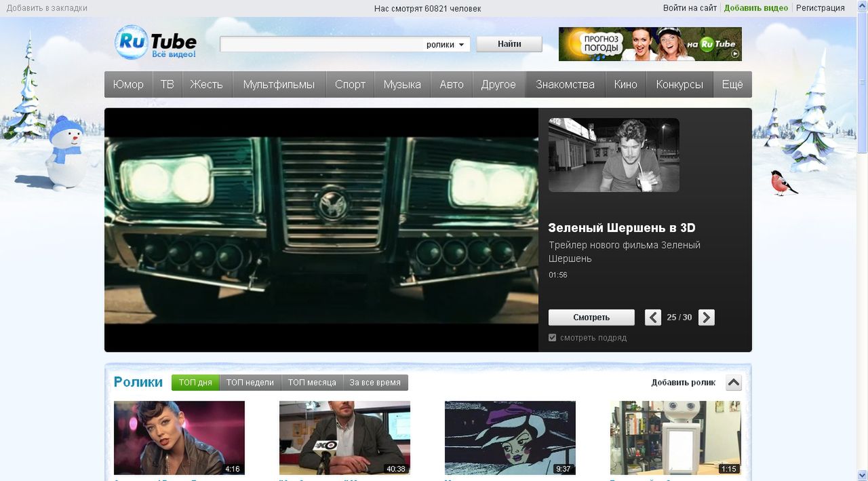Select the ТОП месяца tab
868x481 pixels.
pos(312,383)
